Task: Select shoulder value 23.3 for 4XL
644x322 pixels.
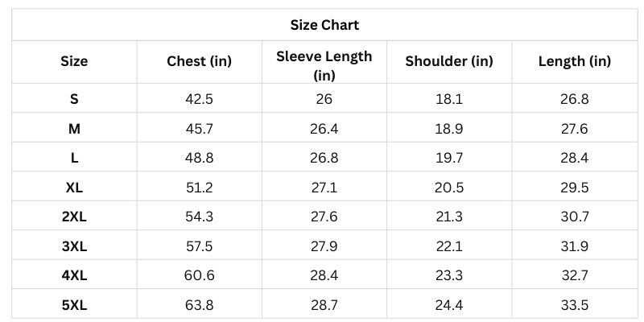Action: click(448, 275)
